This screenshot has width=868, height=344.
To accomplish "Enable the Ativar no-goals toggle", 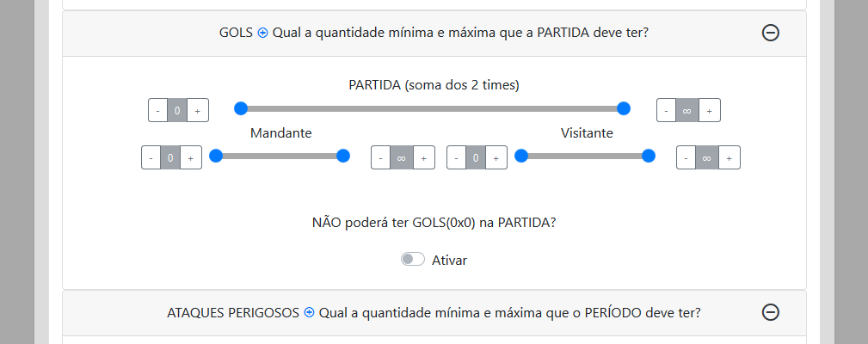I will (413, 260).
